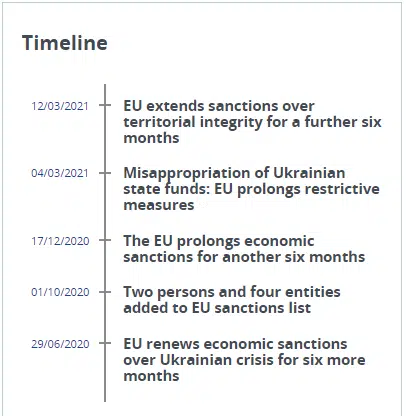Select timeline tick marker for 17/12/2020

pos(105,240)
